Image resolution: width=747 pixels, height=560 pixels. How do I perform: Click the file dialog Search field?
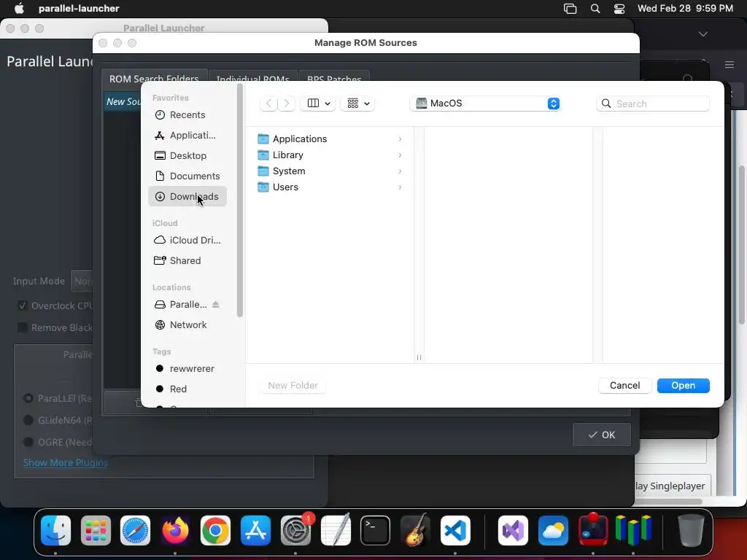click(x=653, y=104)
